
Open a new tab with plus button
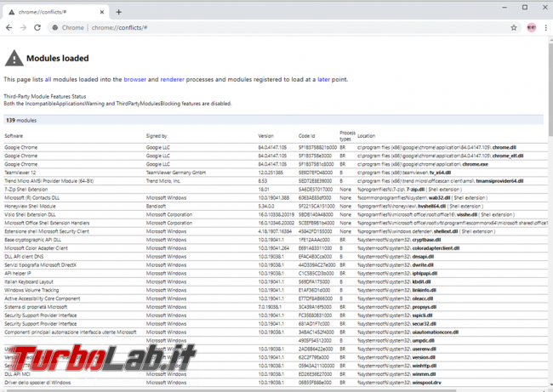[119, 12]
